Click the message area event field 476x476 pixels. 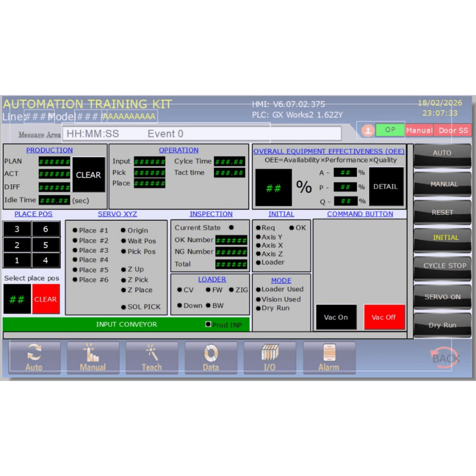[x=202, y=134]
